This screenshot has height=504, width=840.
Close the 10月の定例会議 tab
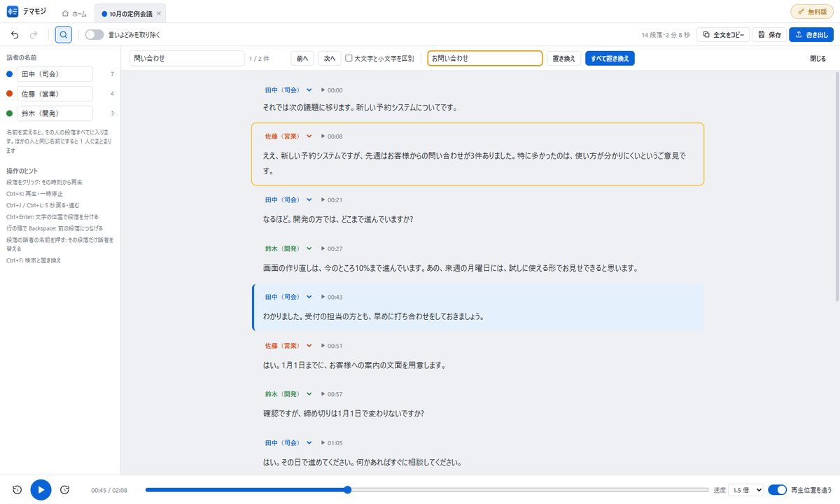tap(159, 14)
